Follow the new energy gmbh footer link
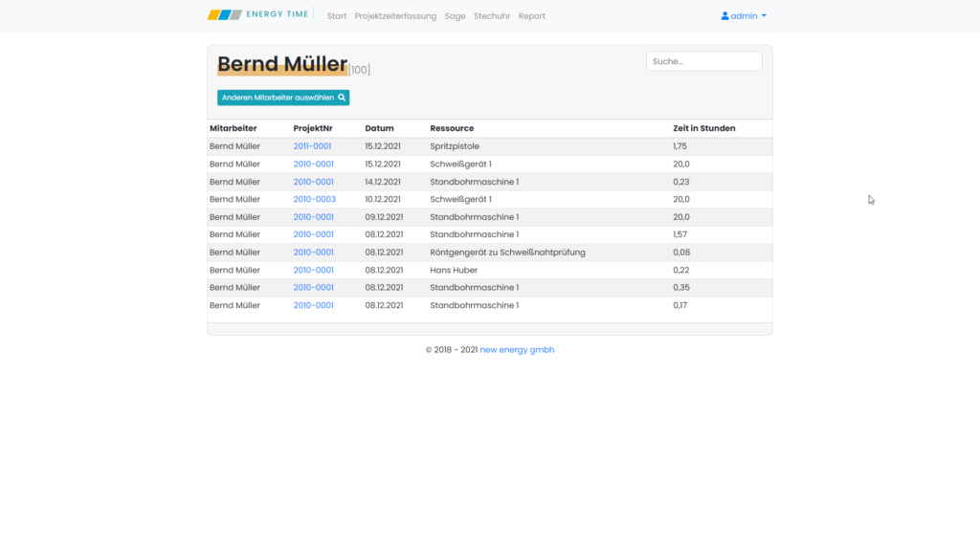The height and width of the screenshot is (551, 980). [x=517, y=350]
